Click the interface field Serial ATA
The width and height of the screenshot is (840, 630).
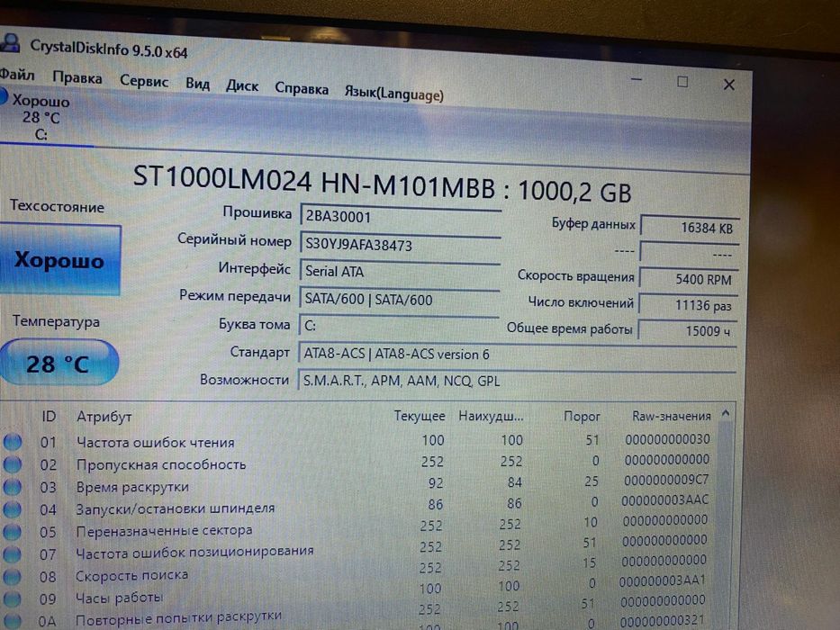point(400,272)
